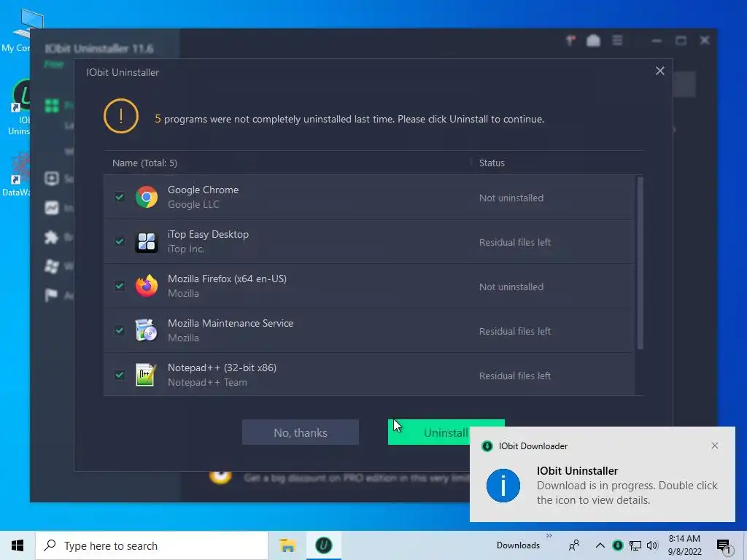Click the red tool icon in title bar
Image resolution: width=747 pixels, height=560 pixels.
(570, 41)
